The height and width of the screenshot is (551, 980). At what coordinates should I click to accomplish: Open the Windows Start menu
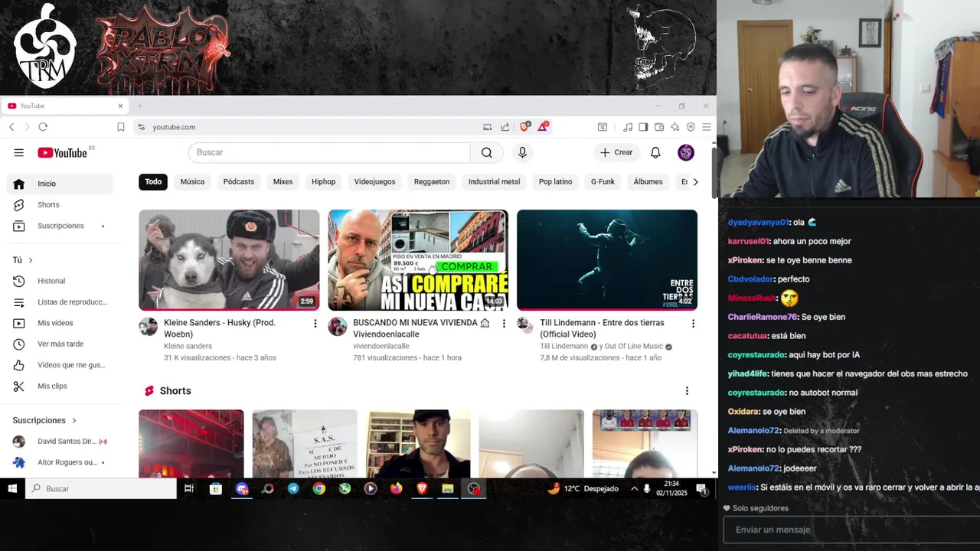[x=12, y=488]
